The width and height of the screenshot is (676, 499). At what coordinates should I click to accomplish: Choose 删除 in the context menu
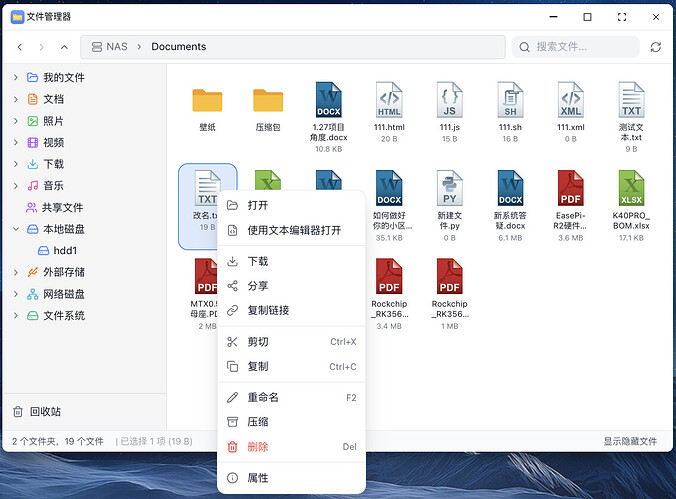click(x=257, y=447)
